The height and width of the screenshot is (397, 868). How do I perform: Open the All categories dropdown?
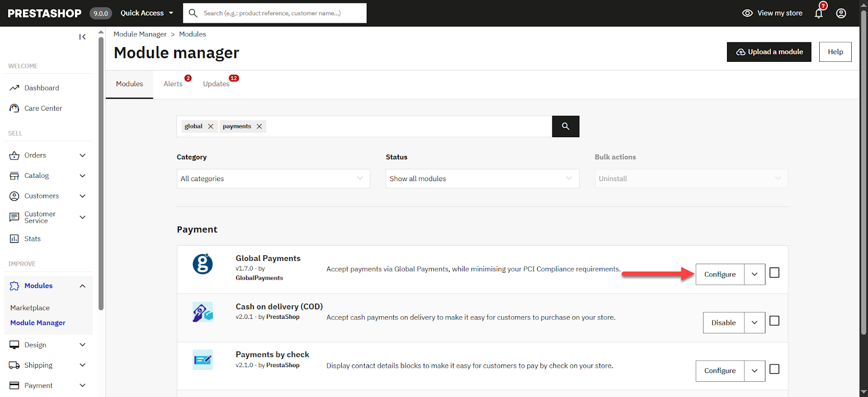273,178
